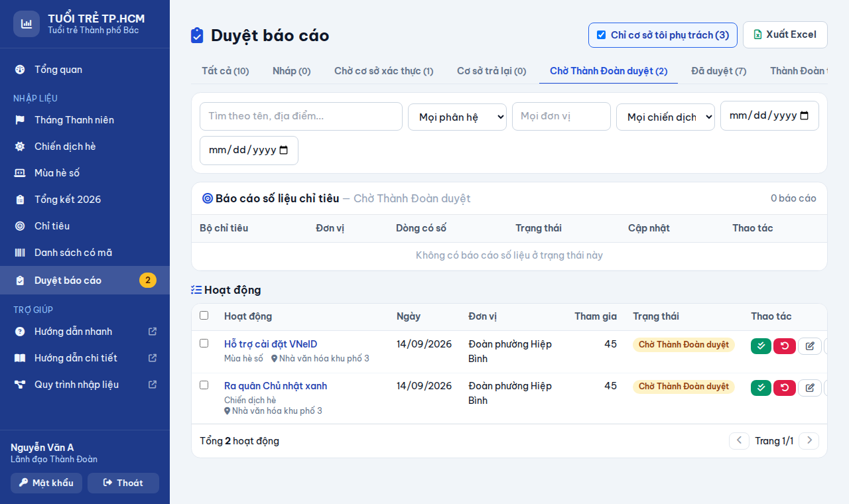Focus the Mọi đơn vị input field

(561, 116)
